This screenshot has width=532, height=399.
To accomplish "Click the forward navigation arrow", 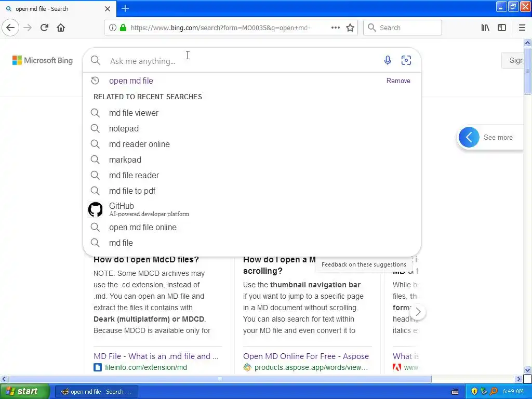I will click(x=28, y=28).
